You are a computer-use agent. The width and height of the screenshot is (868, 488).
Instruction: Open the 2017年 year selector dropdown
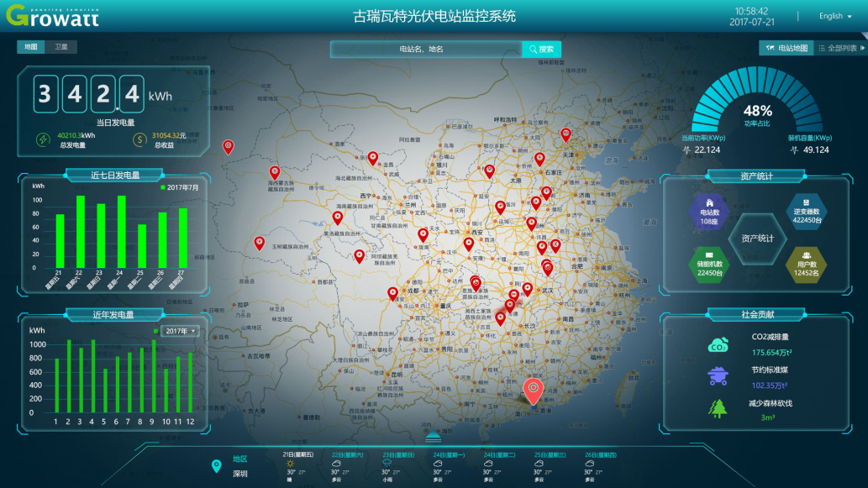(x=180, y=331)
